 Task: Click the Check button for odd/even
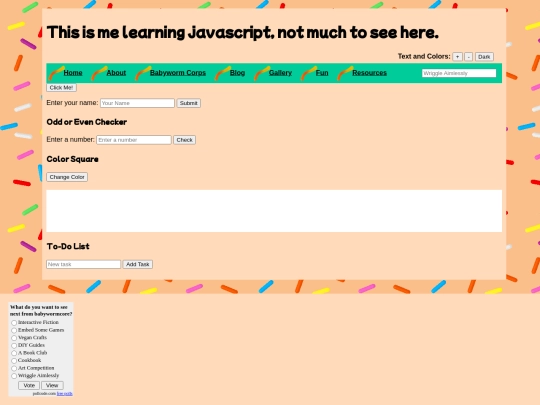click(185, 140)
